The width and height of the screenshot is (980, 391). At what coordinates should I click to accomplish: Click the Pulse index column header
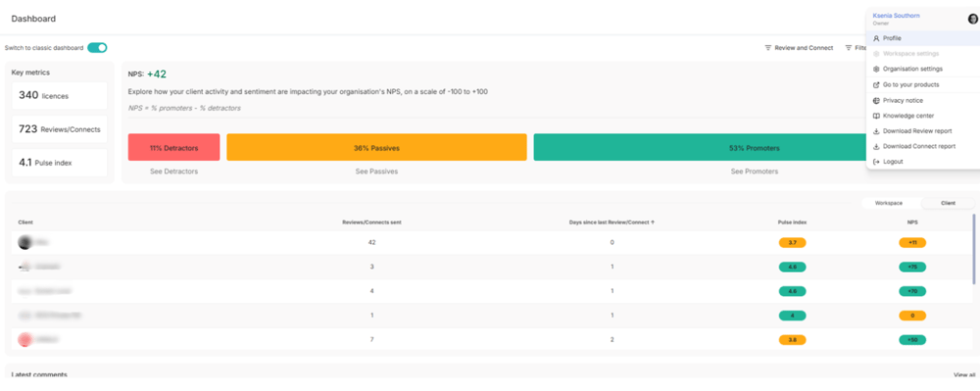(792, 222)
